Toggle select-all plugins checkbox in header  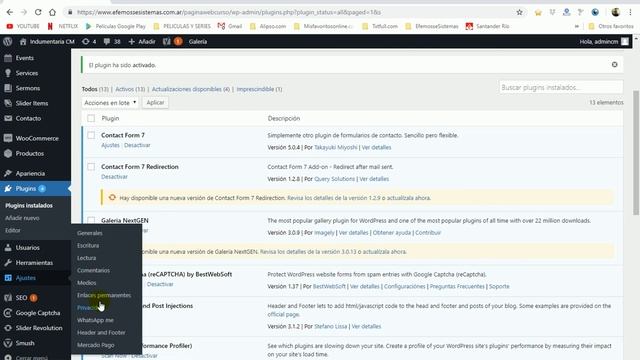coord(91,118)
